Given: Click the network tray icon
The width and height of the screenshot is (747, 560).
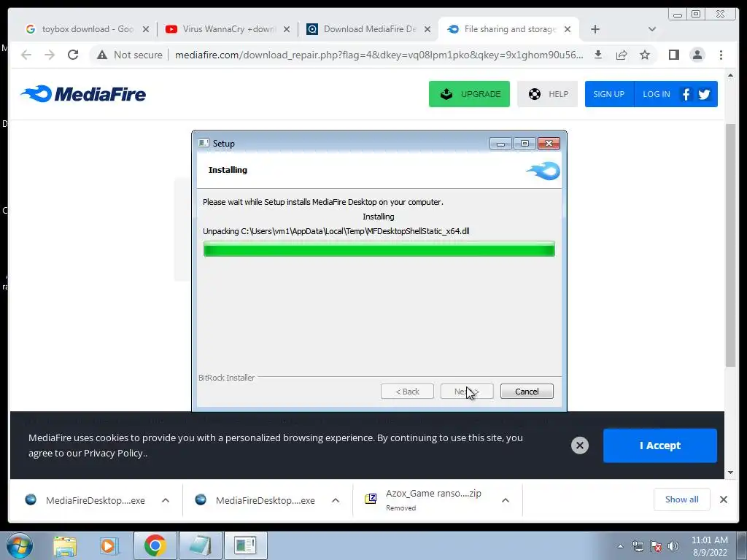Looking at the screenshot, I should tap(638, 546).
